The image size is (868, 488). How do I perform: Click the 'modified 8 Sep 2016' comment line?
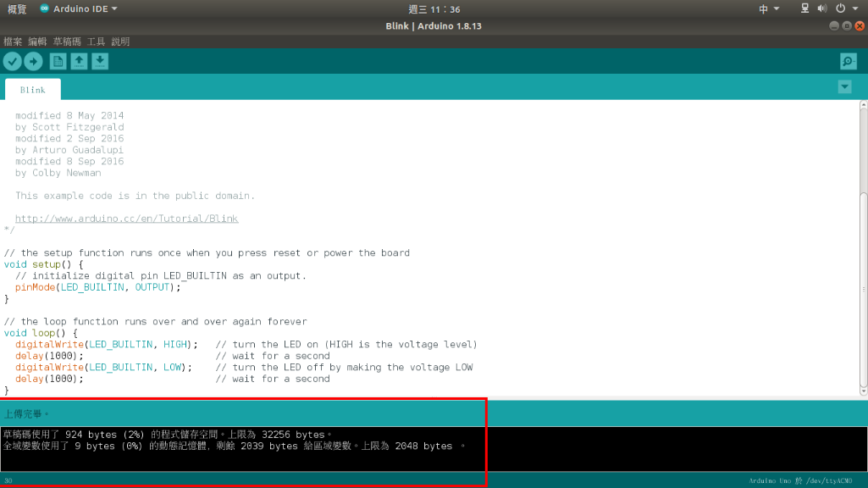(x=69, y=161)
